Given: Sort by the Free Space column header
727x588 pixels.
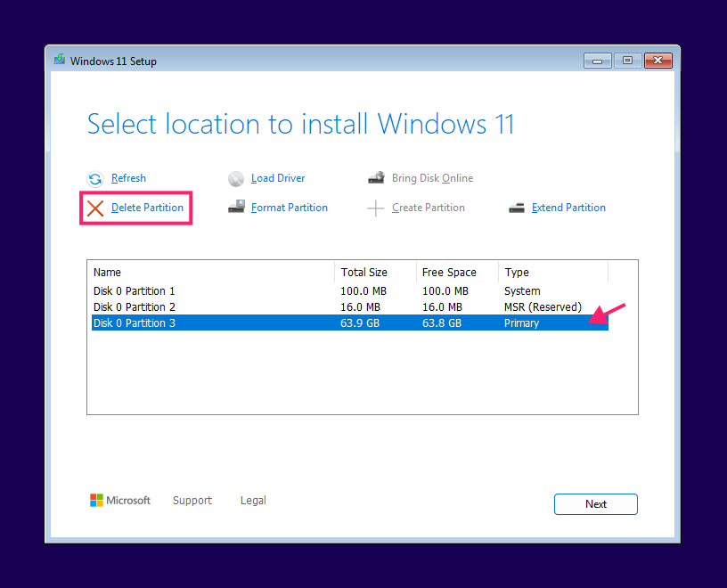Looking at the screenshot, I should pyautogui.click(x=457, y=273).
